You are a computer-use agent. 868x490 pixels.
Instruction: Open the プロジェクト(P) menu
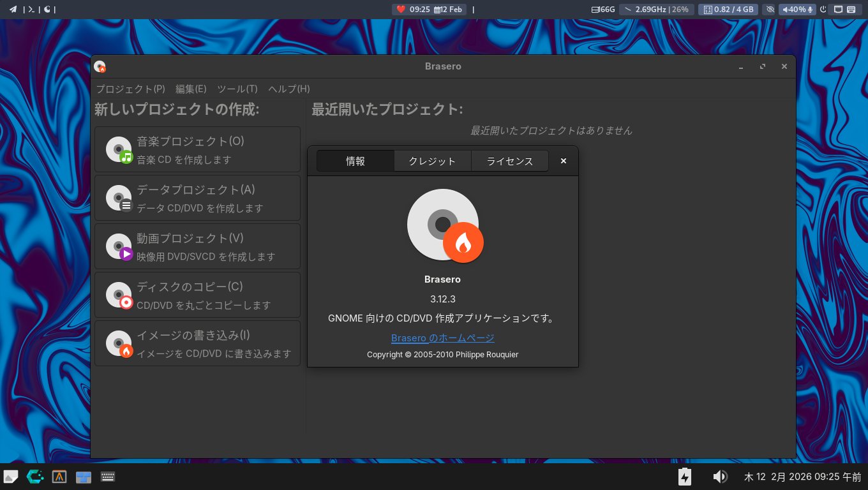(130, 89)
